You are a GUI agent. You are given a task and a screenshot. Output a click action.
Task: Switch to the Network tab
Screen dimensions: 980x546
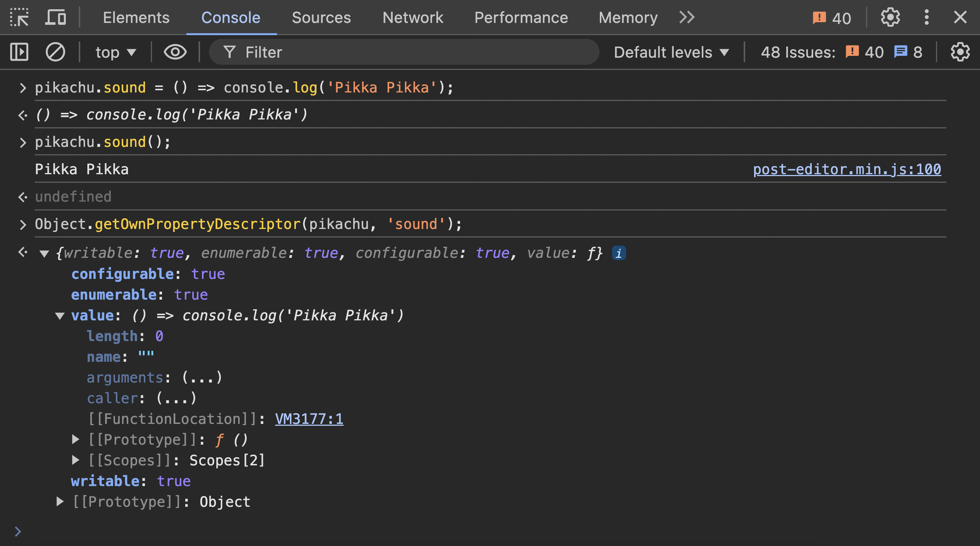413,17
